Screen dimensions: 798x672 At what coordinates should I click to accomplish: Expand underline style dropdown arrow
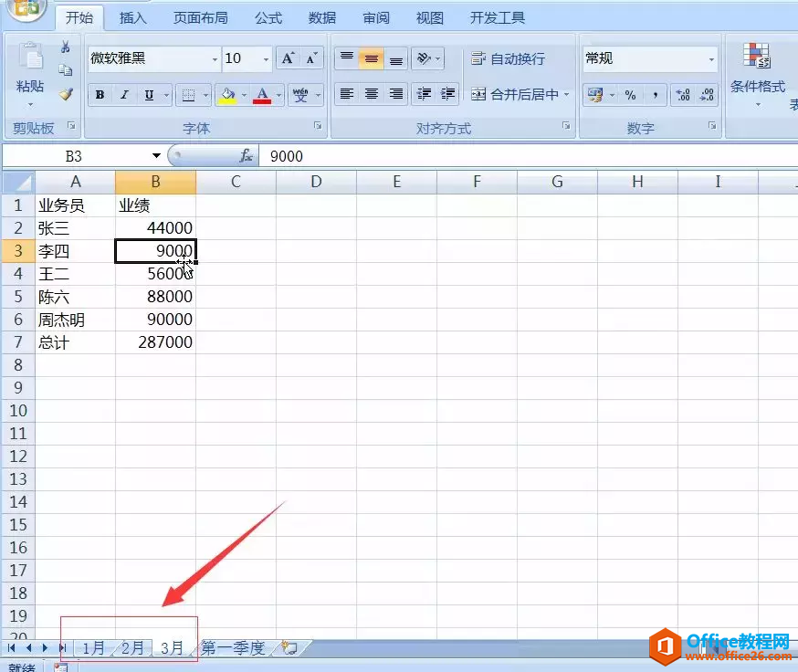tap(166, 95)
